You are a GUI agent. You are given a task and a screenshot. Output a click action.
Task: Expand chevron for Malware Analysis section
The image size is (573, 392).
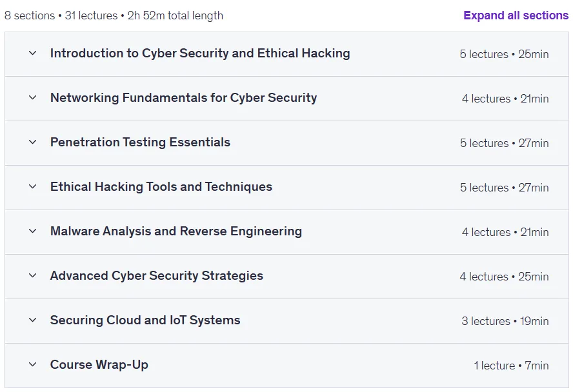(x=32, y=231)
